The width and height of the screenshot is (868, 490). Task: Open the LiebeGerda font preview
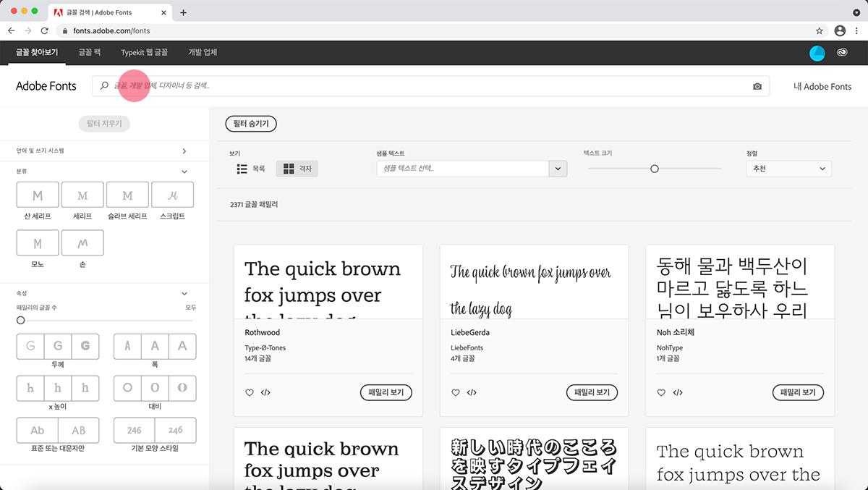coord(534,282)
